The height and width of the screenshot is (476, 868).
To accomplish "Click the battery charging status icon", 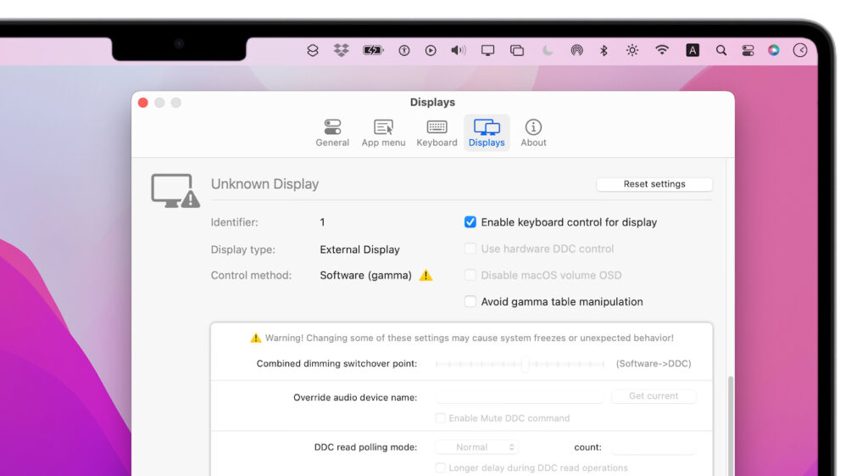I will click(x=373, y=50).
